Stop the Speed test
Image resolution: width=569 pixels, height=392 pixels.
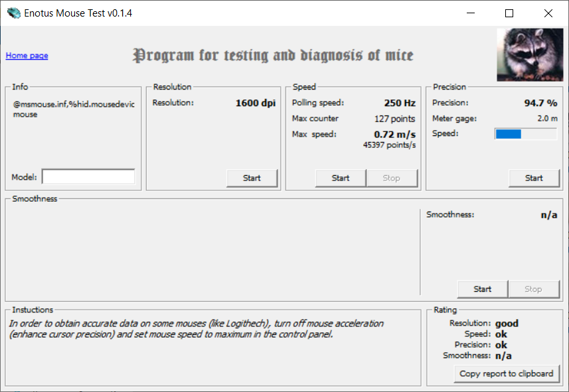(x=392, y=178)
